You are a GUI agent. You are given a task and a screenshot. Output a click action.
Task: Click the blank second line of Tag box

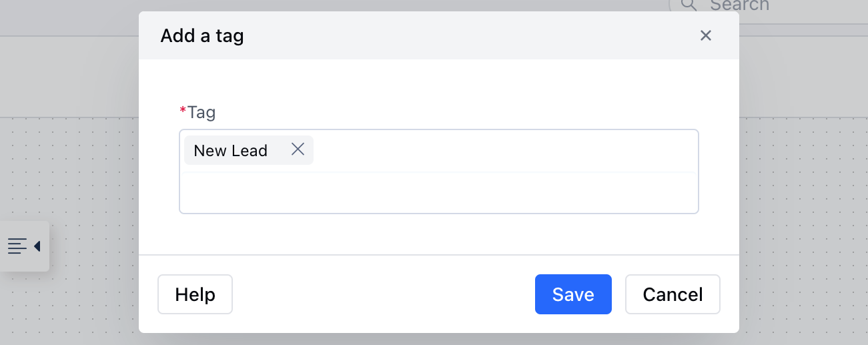[x=438, y=192]
